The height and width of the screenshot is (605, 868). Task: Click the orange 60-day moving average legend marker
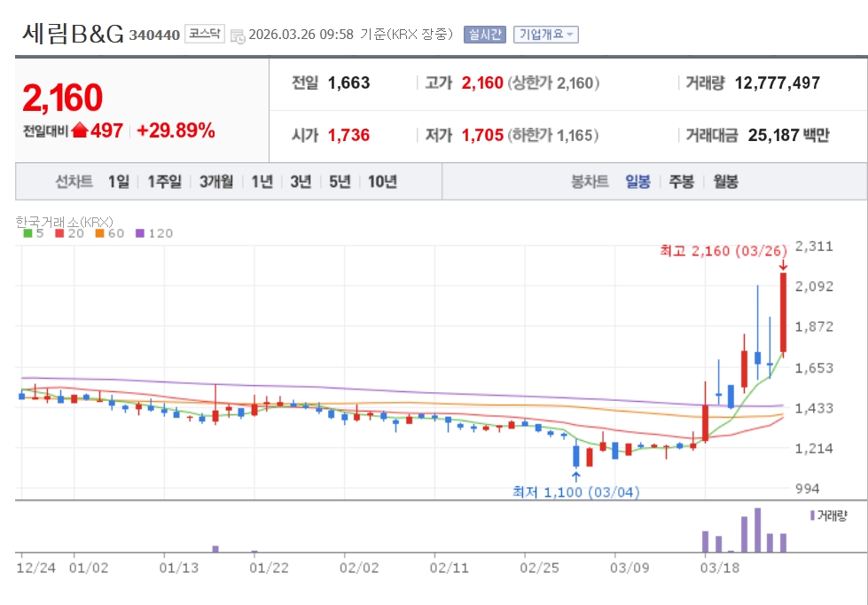click(99, 233)
